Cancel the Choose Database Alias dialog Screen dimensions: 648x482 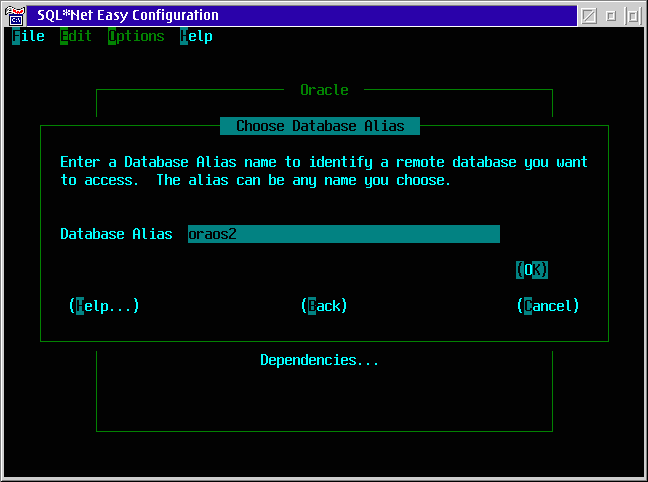pyautogui.click(x=548, y=306)
